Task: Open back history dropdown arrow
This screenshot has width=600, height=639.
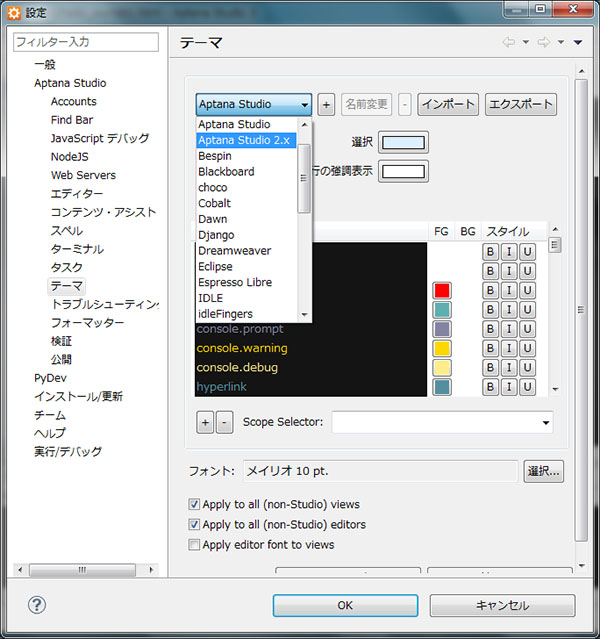Action: [x=526, y=42]
